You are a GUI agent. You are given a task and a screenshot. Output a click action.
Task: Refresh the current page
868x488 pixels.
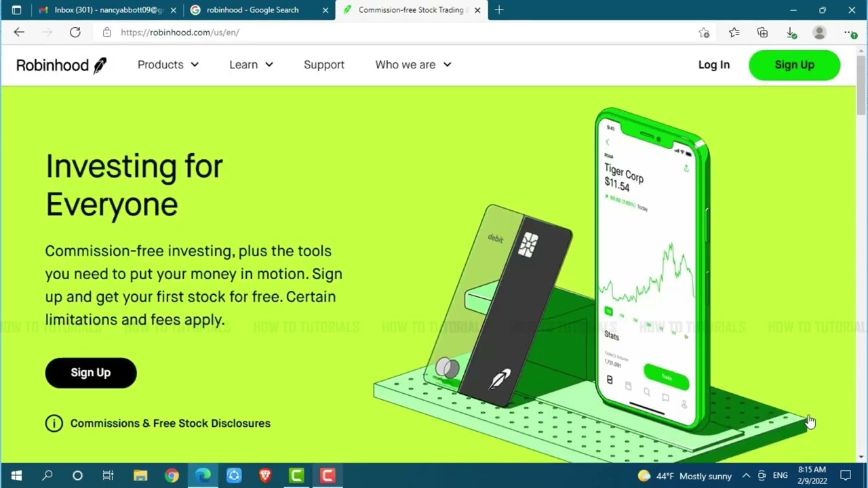pos(75,32)
